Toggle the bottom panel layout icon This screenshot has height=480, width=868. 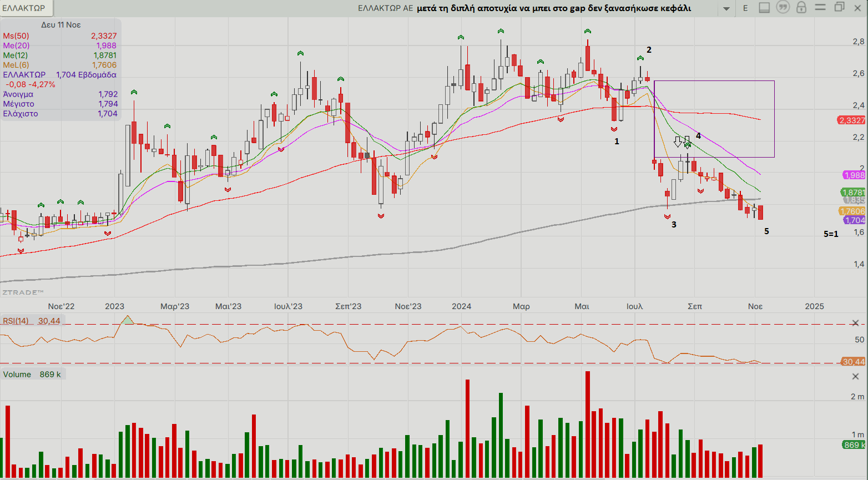(764, 8)
